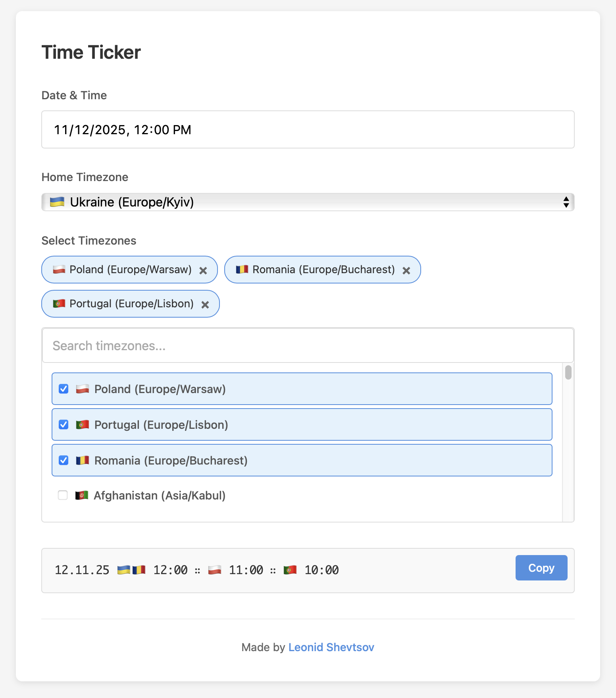
Task: Select the Poland (Europe/Warsaw) chip label
Action: [130, 270]
